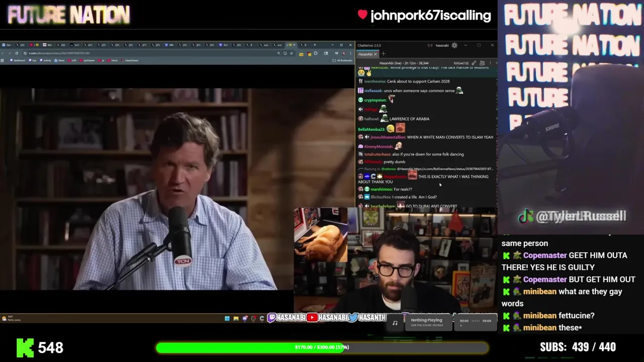This screenshot has width=644, height=362.
Task: Zoom the page with magnifier icon
Action: point(278,53)
